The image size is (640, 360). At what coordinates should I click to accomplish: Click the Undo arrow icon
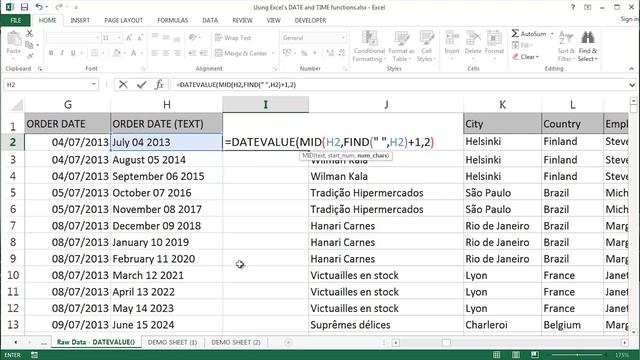39,7
